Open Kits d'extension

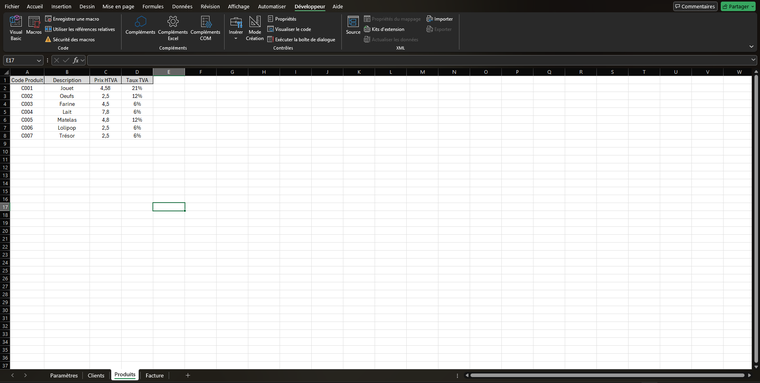point(384,29)
